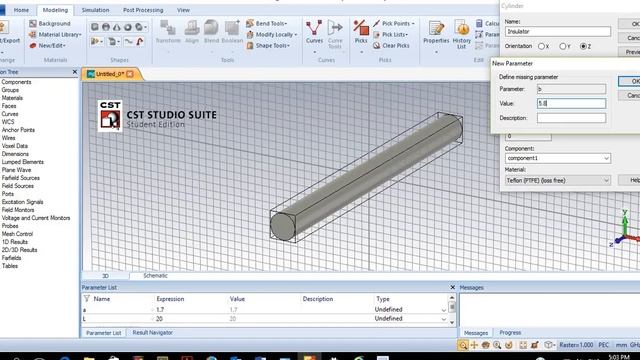The image size is (640, 360).
Task: Click the filter icon in Parameter List
Action: (87, 299)
